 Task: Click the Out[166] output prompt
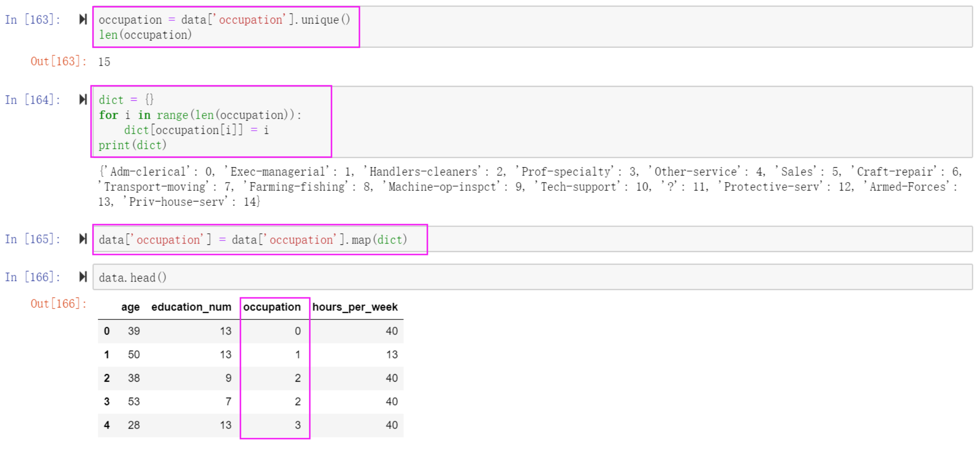tap(58, 304)
